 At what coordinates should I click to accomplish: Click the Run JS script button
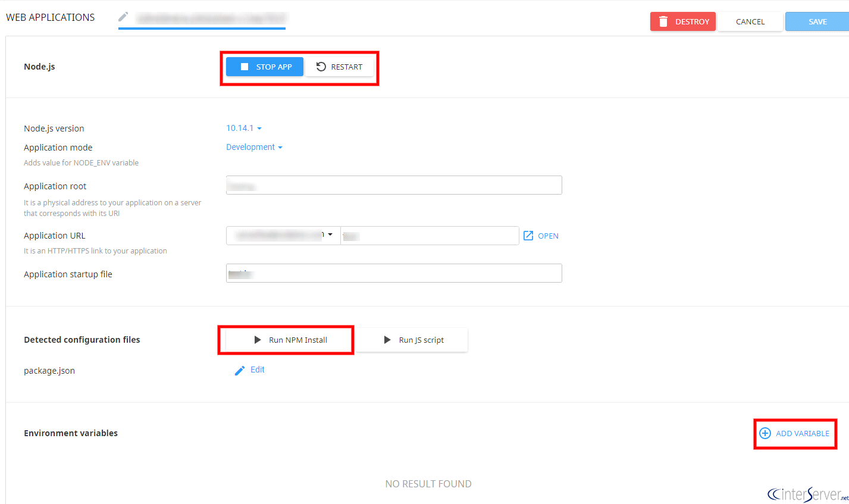tap(413, 340)
